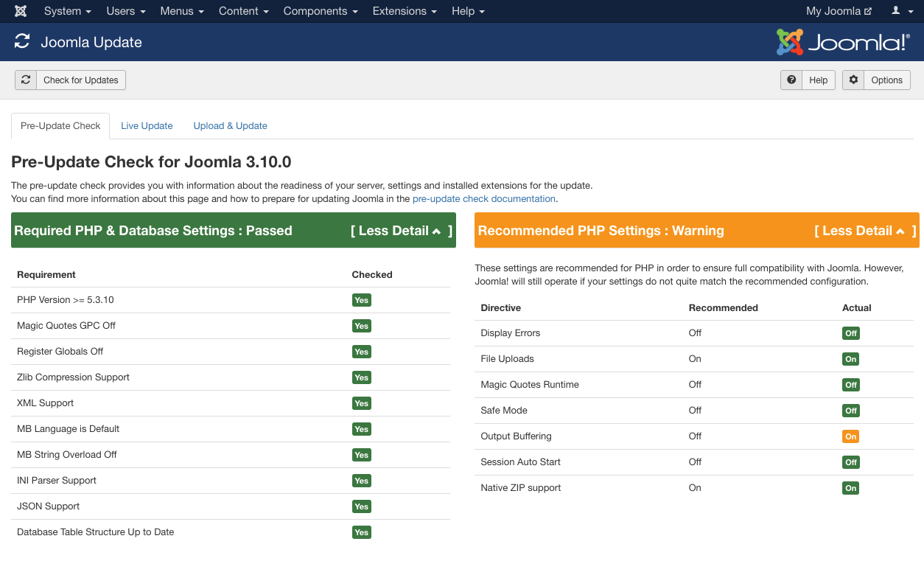Open the Extensions dropdown menu

(404, 11)
